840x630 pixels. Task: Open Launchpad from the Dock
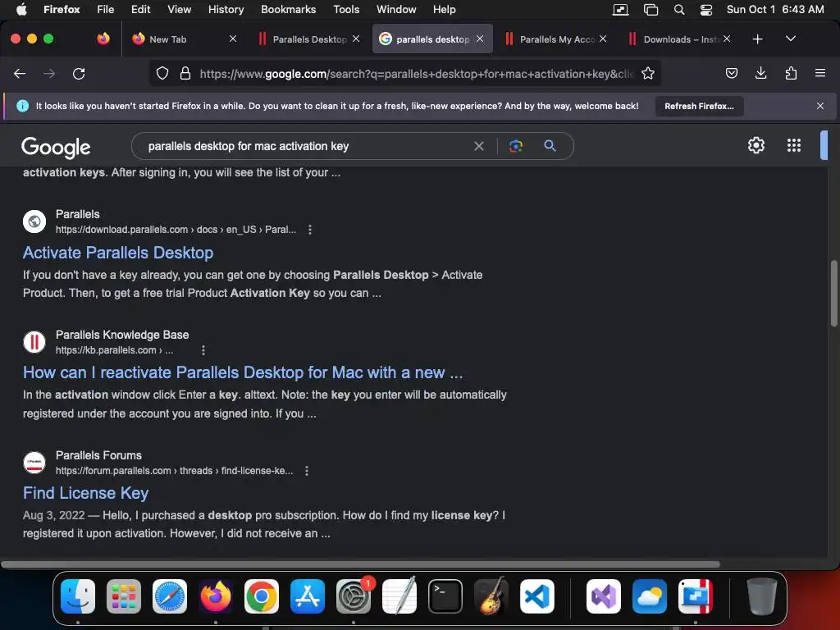pos(124,596)
